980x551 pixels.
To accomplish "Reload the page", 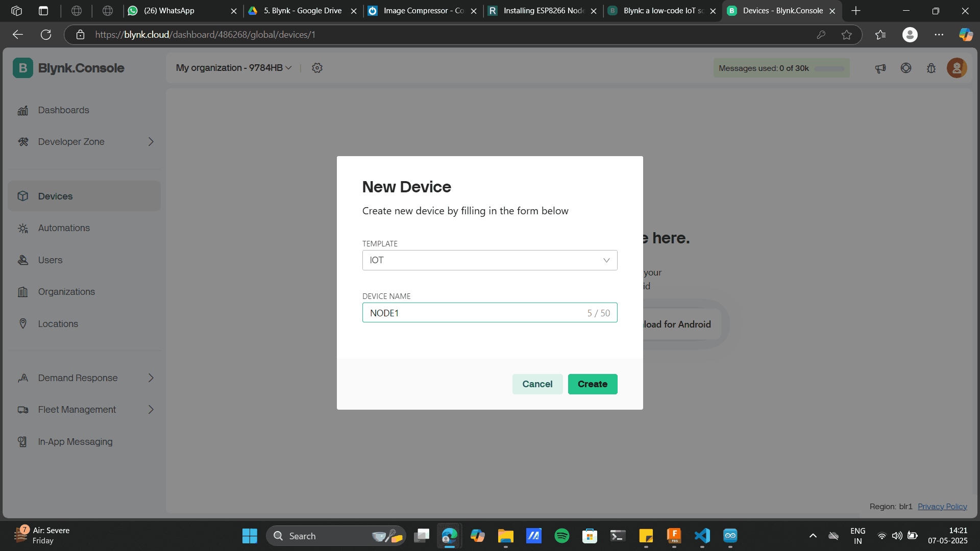I will [x=46, y=35].
